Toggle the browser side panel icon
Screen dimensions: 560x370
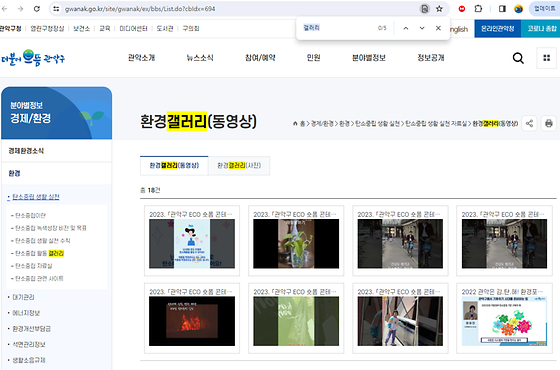[502, 9]
